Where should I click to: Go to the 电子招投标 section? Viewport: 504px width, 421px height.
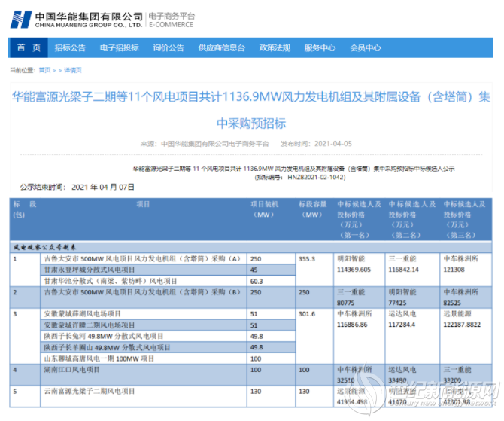coord(120,48)
